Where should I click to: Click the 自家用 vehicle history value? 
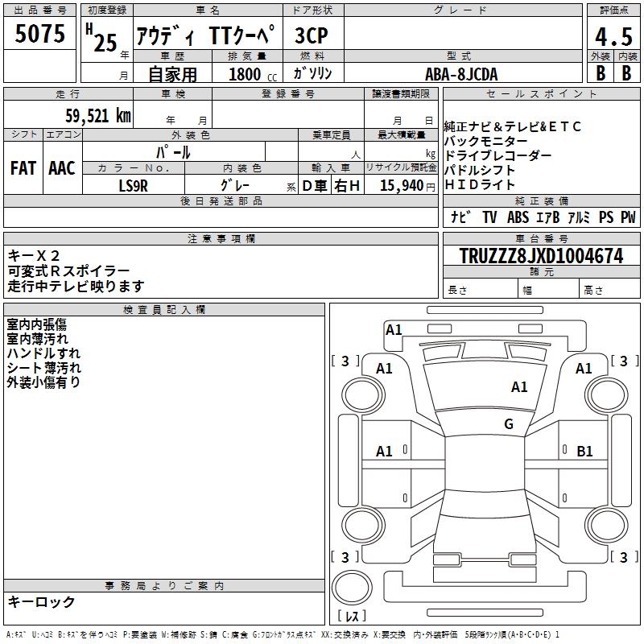click(x=172, y=74)
